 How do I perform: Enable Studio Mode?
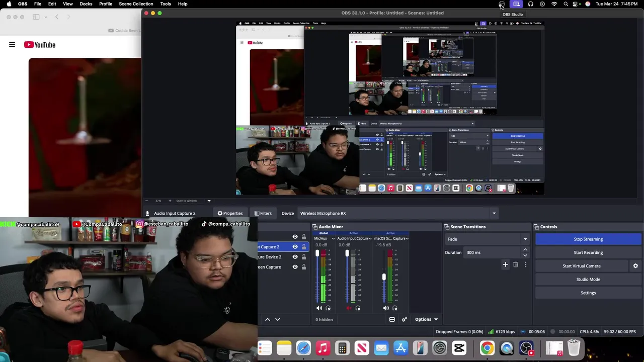tap(588, 280)
